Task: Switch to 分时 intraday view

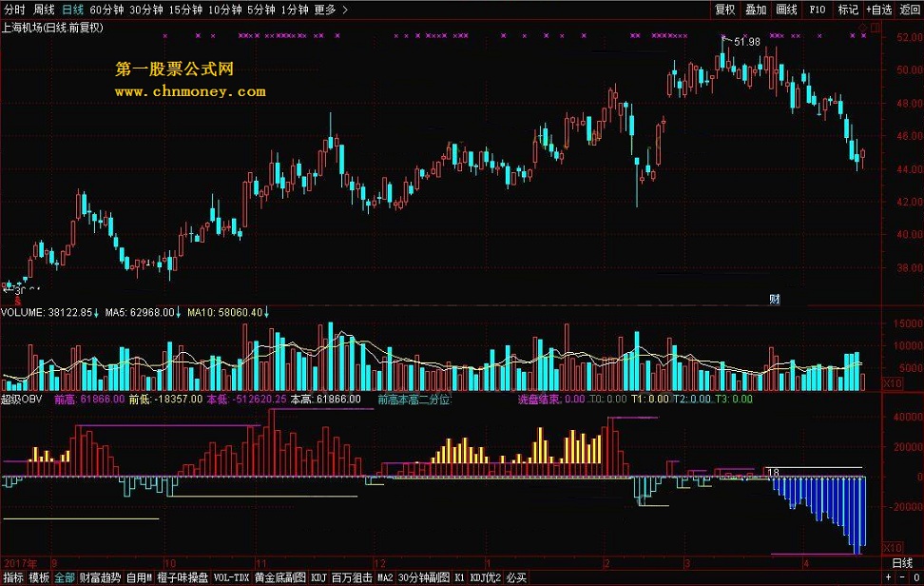Action: coord(14,10)
